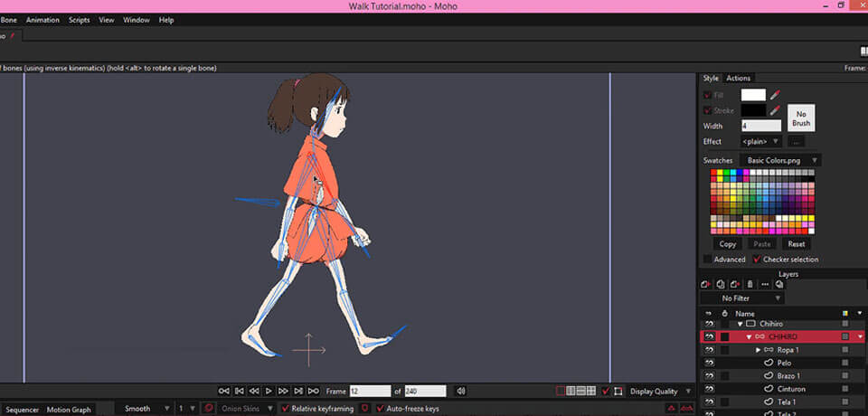Switch to the Actions tab
This screenshot has width=868, height=416.
739,78
